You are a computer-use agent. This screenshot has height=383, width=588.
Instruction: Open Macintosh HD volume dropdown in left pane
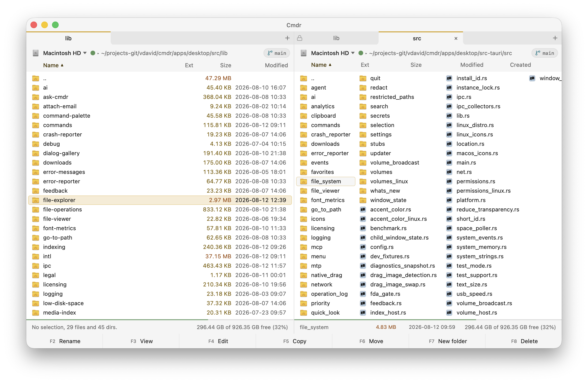(x=64, y=53)
